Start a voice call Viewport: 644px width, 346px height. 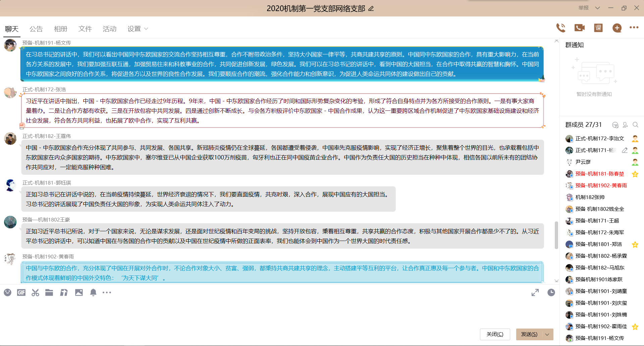point(561,28)
